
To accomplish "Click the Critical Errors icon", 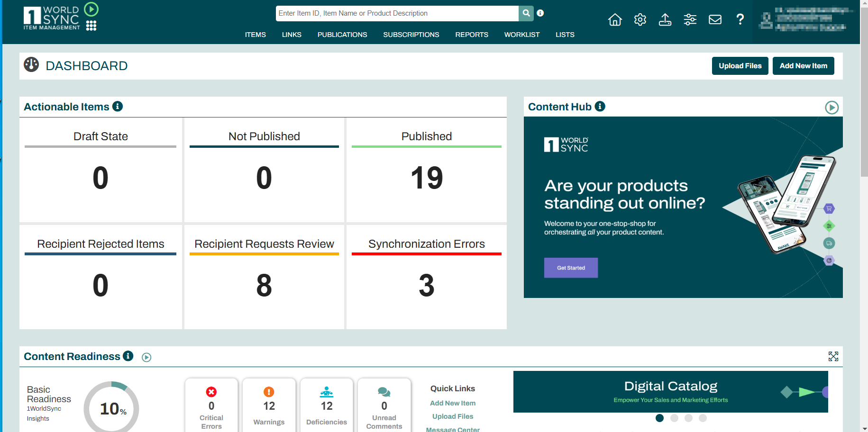I will coord(211,392).
